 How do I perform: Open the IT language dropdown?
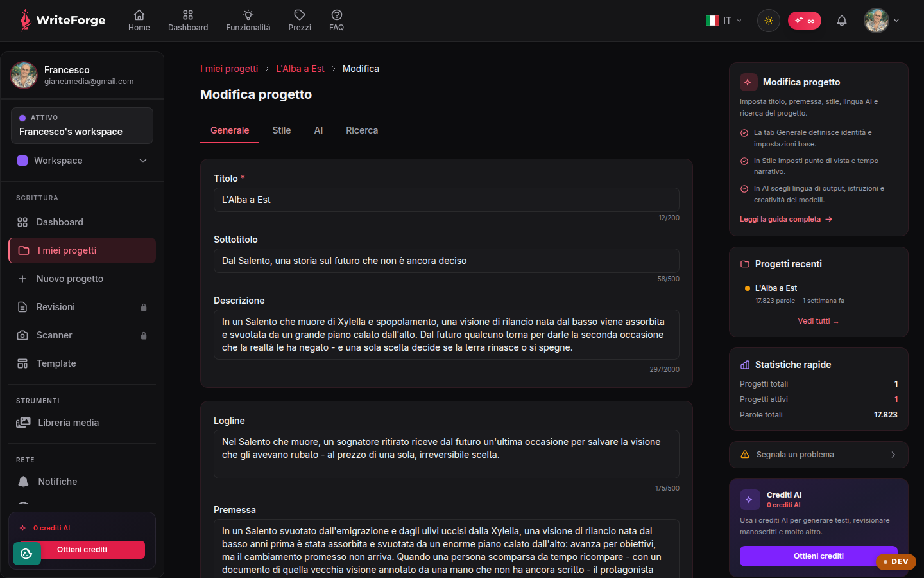click(724, 21)
